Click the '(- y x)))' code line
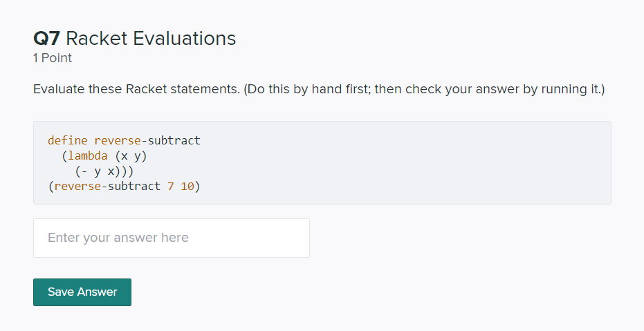Image resolution: width=644 pixels, height=331 pixels. [x=104, y=171]
